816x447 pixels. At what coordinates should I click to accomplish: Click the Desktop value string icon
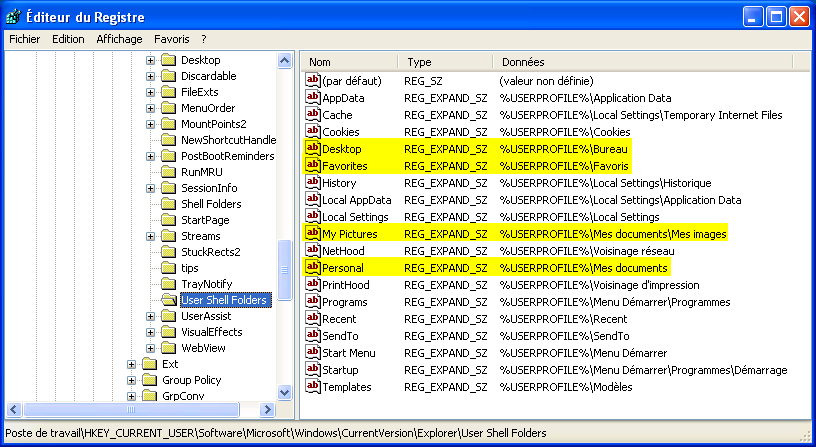[x=312, y=148]
